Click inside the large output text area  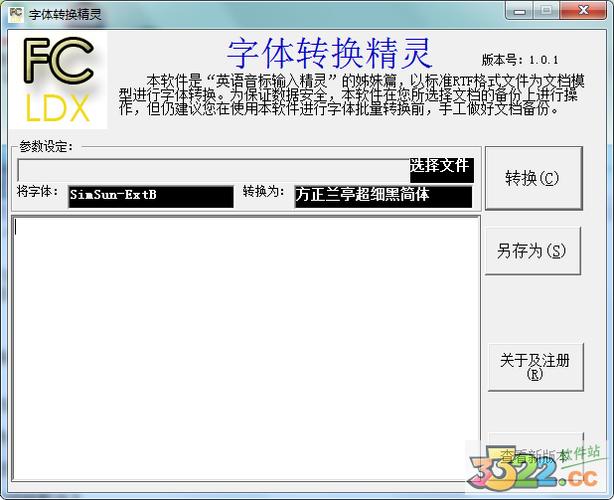pyautogui.click(x=246, y=348)
